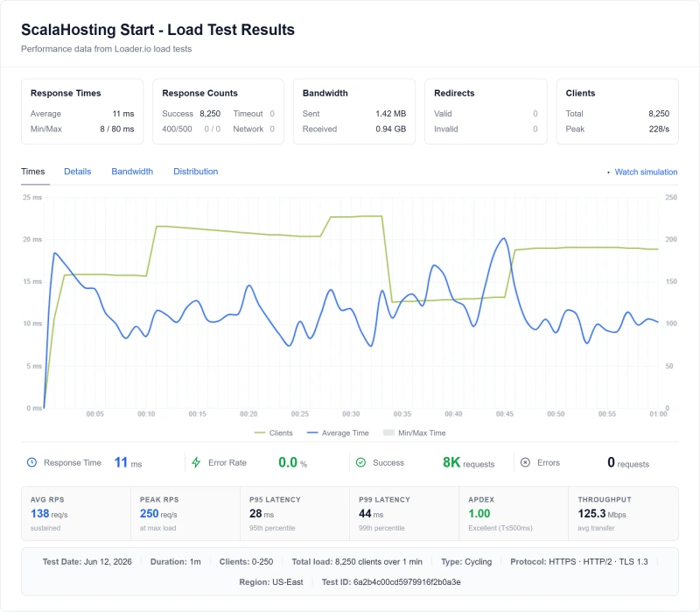This screenshot has width=700, height=612.
Task: Click the Clients legend label
Action: (281, 433)
